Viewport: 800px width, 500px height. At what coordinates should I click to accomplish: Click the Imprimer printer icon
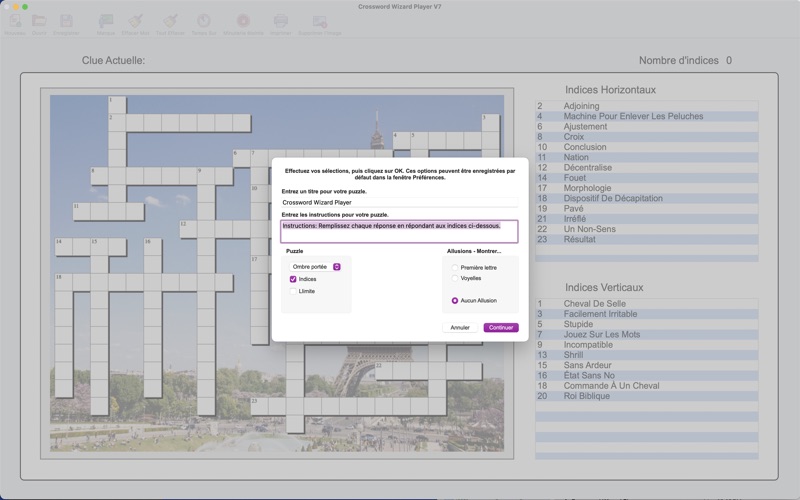click(x=281, y=21)
